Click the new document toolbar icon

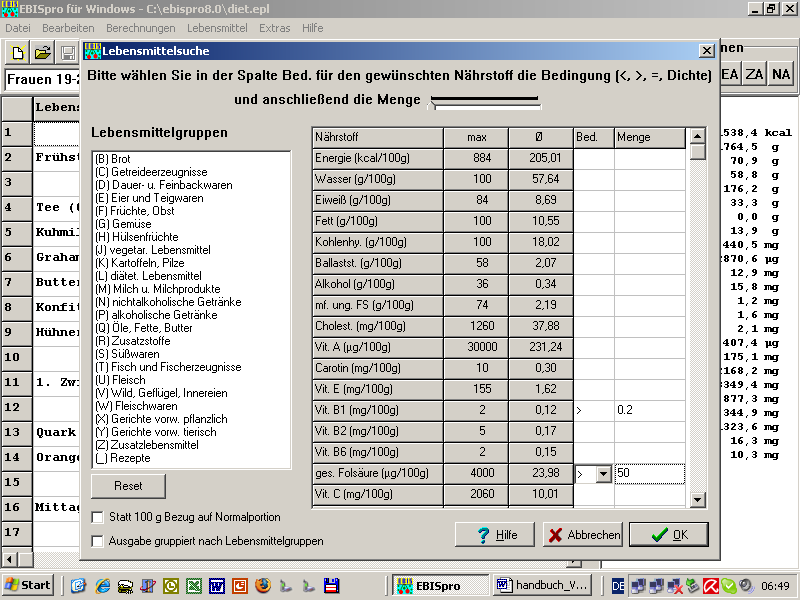[x=18, y=53]
